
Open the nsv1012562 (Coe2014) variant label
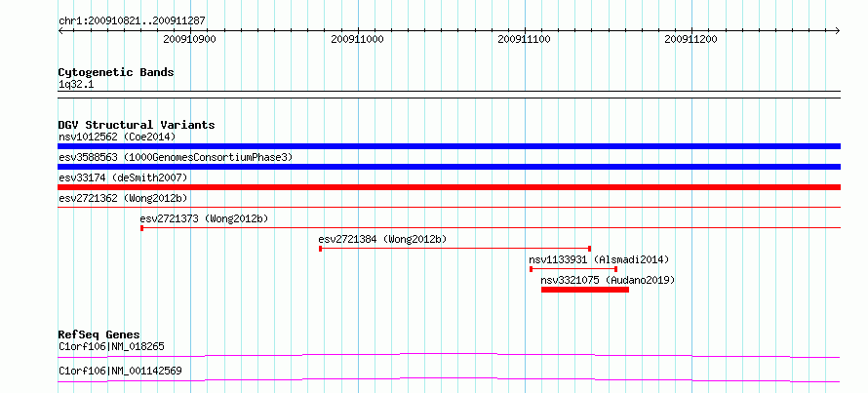(x=117, y=137)
